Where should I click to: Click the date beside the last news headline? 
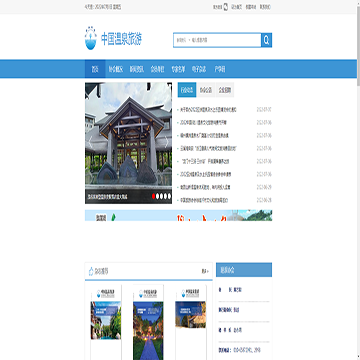pyautogui.click(x=264, y=200)
